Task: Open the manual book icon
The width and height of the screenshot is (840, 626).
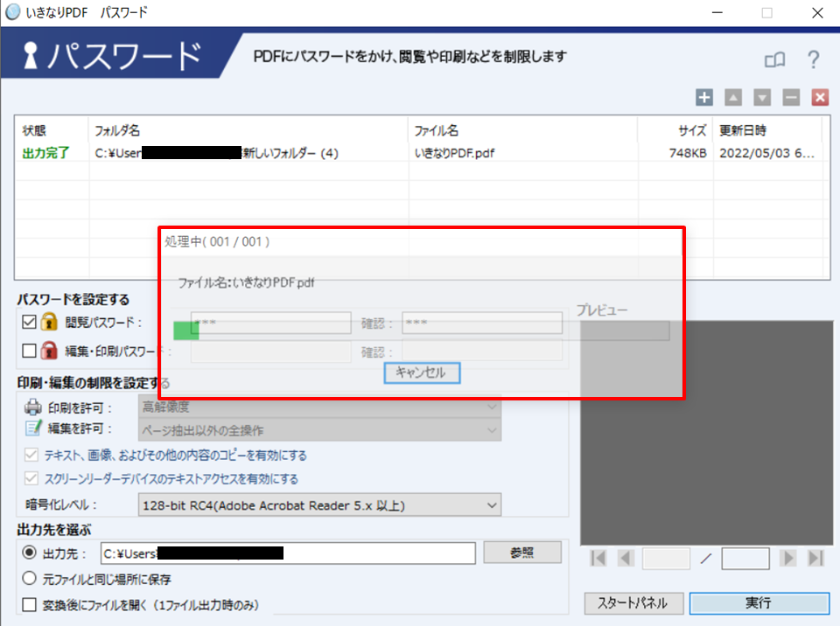Action: point(774,59)
